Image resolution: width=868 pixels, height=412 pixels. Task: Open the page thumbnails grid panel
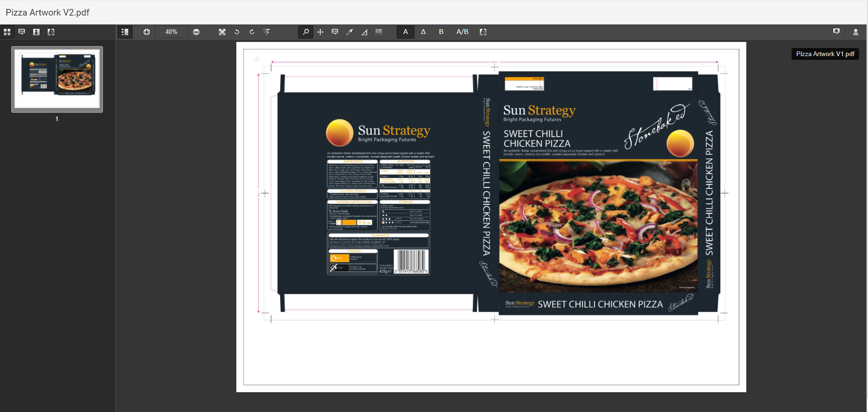click(x=7, y=32)
